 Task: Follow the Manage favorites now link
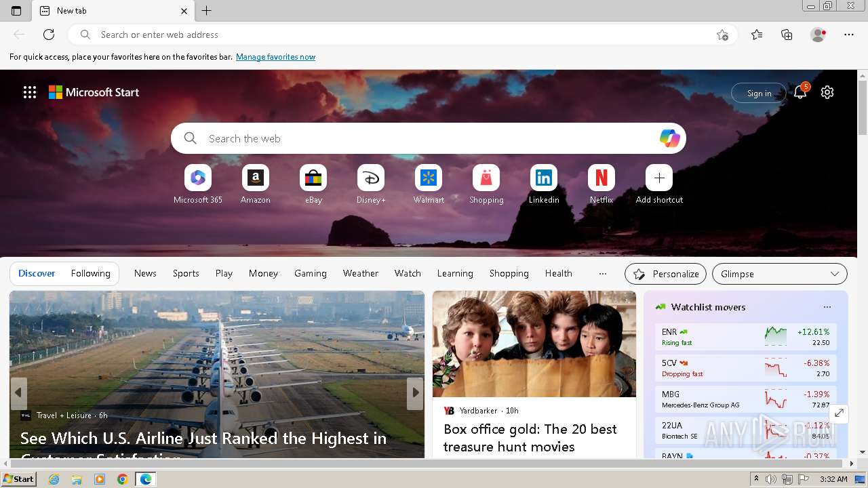click(275, 57)
